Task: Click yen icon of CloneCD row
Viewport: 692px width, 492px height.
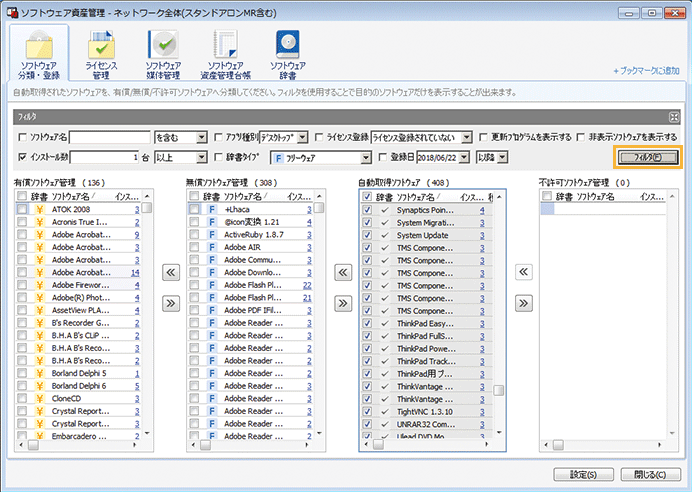Action: 40,398
